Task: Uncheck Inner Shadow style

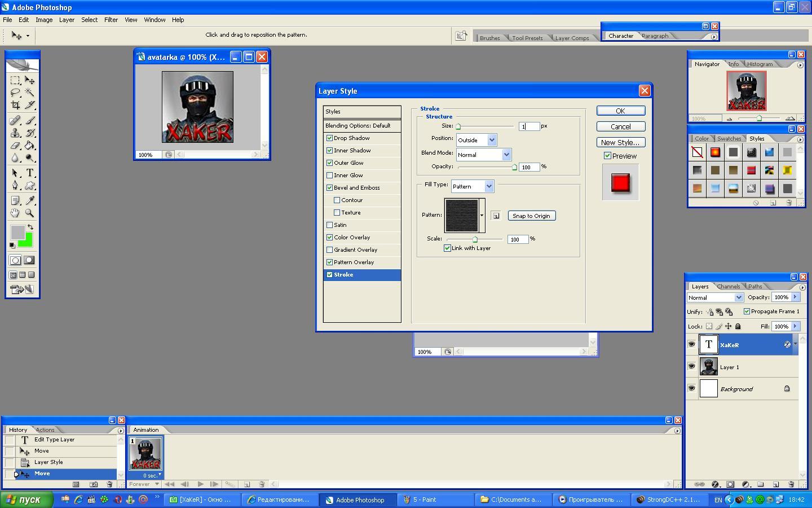Action: click(329, 150)
